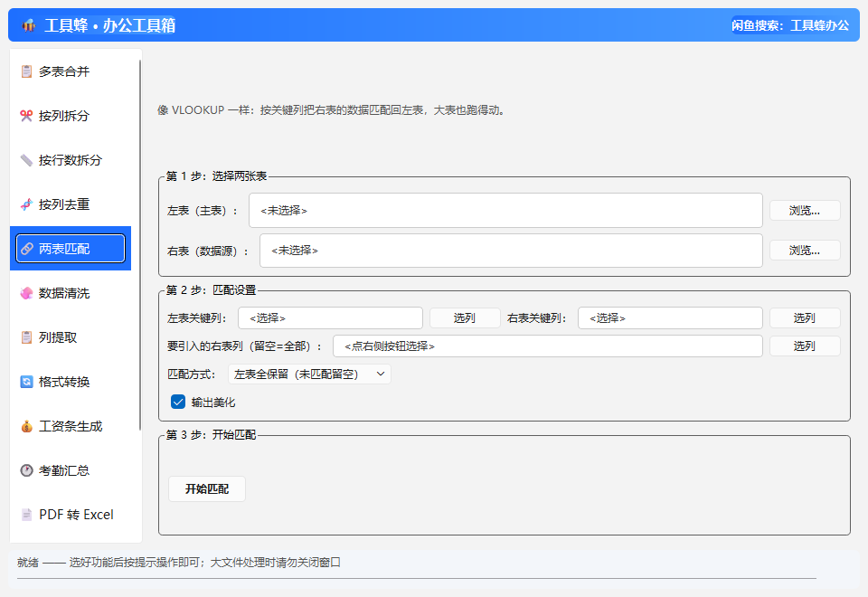Click the 左表（主表） path field
This screenshot has height=597, width=868.
(x=505, y=211)
